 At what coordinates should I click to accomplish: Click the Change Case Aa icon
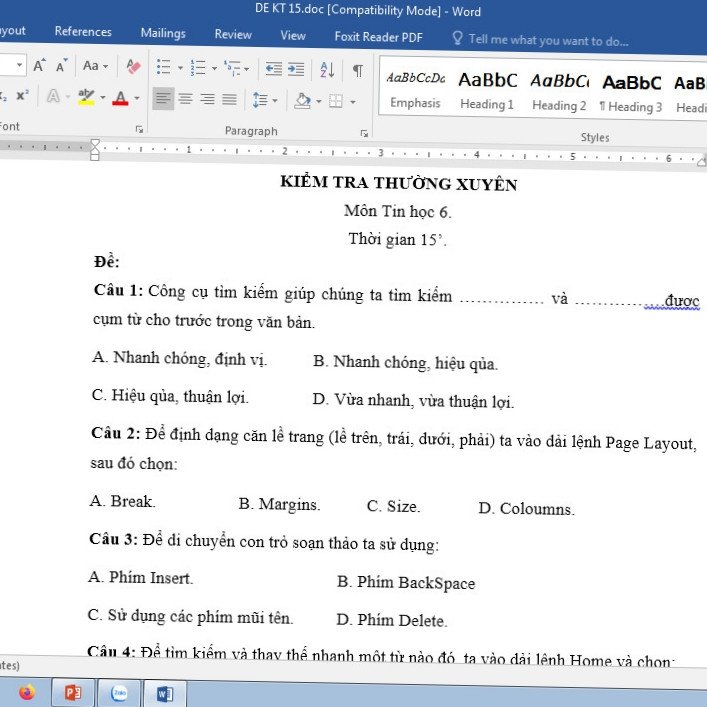click(x=91, y=66)
